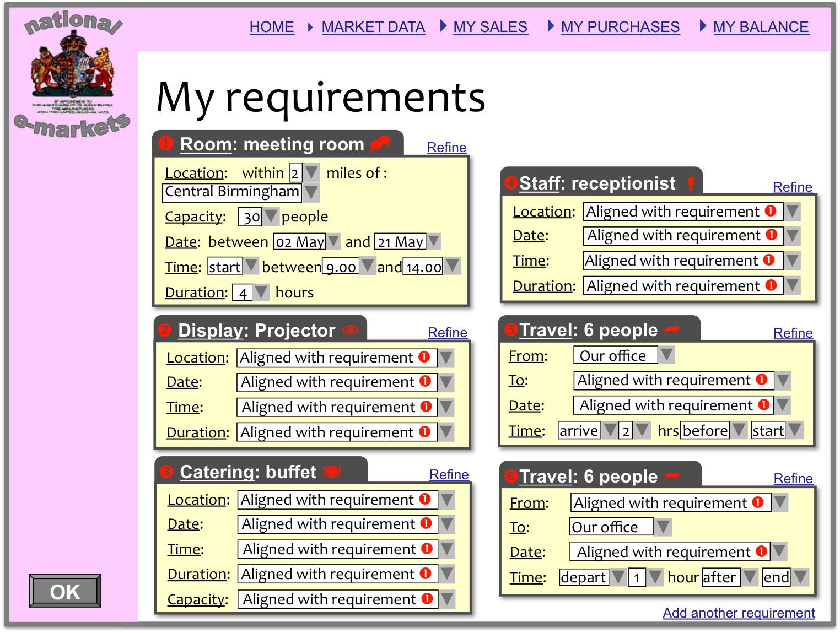Open the Central Birmingham location dropdown
The height and width of the screenshot is (633, 840).
pyautogui.click(x=311, y=192)
